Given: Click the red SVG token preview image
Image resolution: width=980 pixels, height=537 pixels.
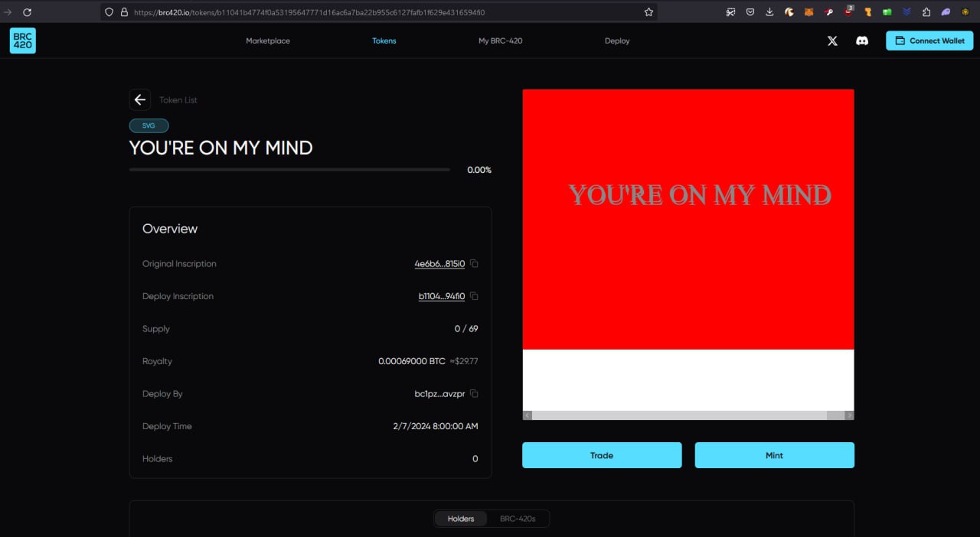Looking at the screenshot, I should click(x=688, y=220).
